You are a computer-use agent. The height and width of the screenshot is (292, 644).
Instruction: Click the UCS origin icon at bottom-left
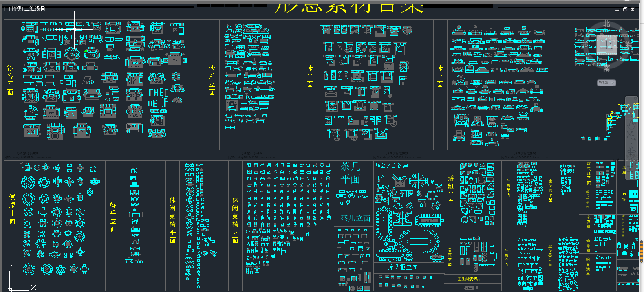(10, 290)
